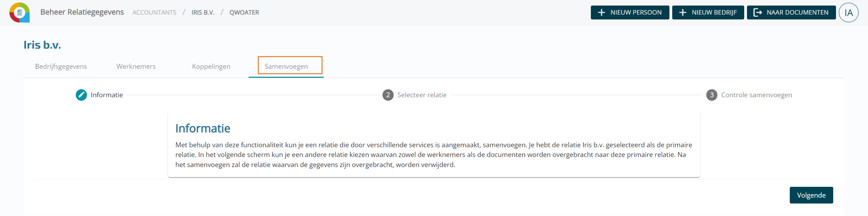Click the Beheer Relatiegegevens title
This screenshot has width=868, height=216.
point(82,12)
